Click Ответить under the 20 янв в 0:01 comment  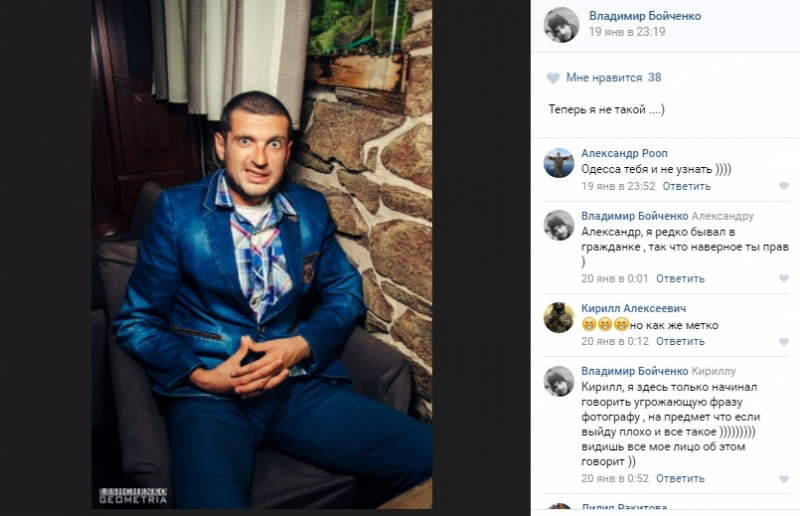[680, 279]
